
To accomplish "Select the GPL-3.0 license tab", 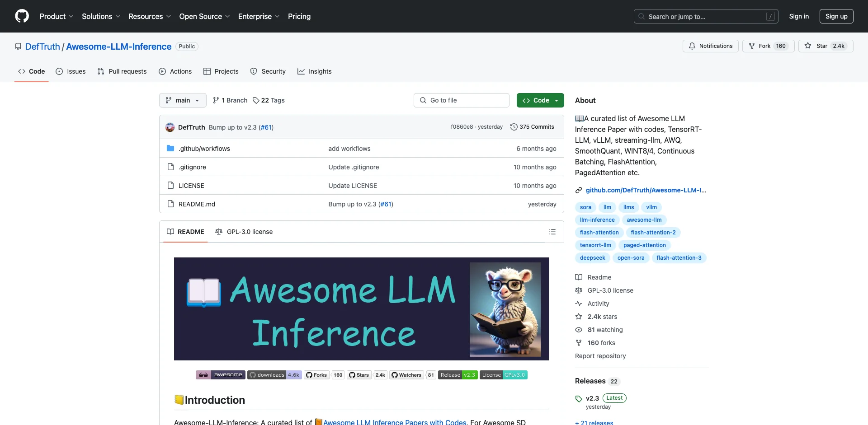I will coord(244,232).
